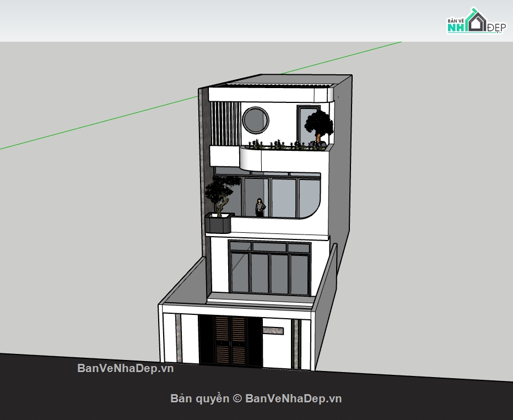Select the louvered front double door
This screenshot has height=420, width=513.
pyautogui.click(x=230, y=340)
